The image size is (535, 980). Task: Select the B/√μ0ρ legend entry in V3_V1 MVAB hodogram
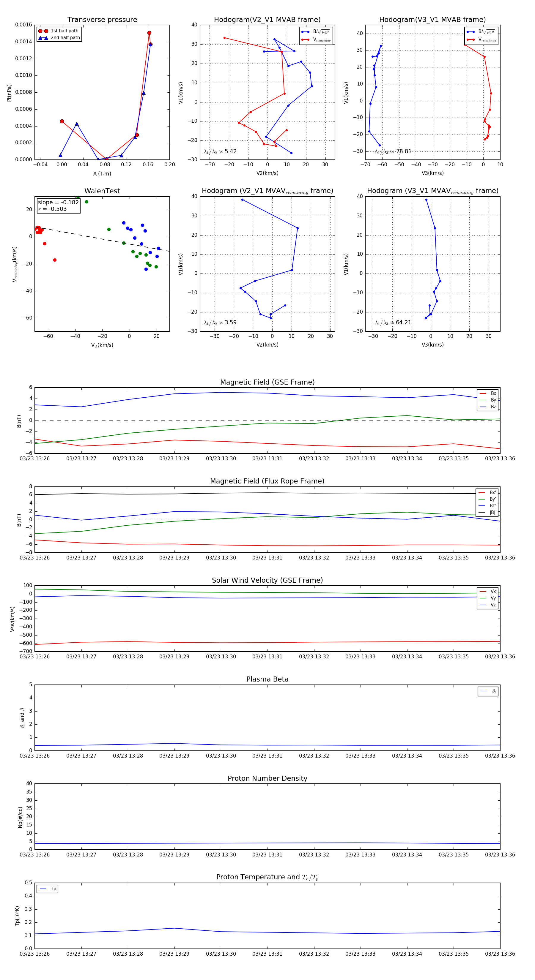click(x=481, y=31)
